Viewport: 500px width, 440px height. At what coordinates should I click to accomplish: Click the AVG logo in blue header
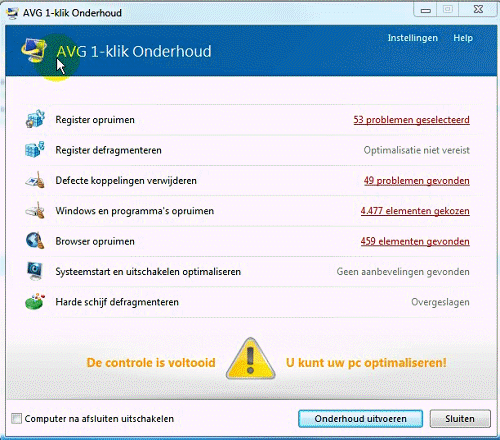point(33,50)
